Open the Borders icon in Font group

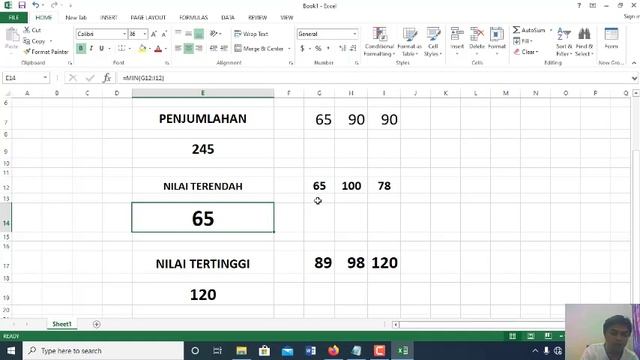[121, 49]
